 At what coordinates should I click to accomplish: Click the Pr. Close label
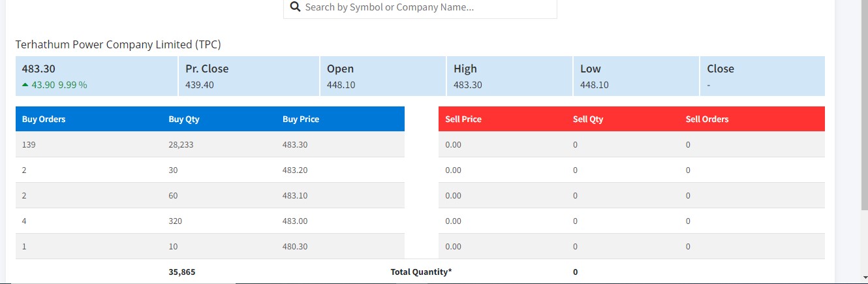tap(207, 69)
